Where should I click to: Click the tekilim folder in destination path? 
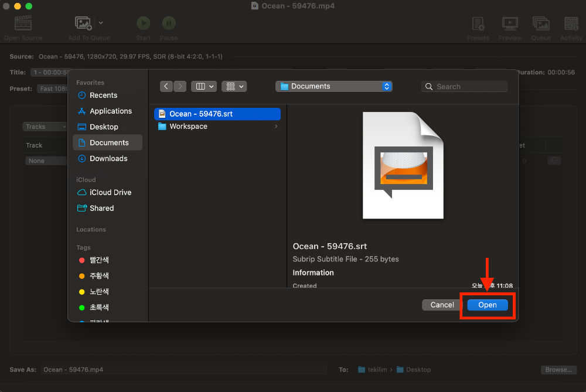(373, 370)
